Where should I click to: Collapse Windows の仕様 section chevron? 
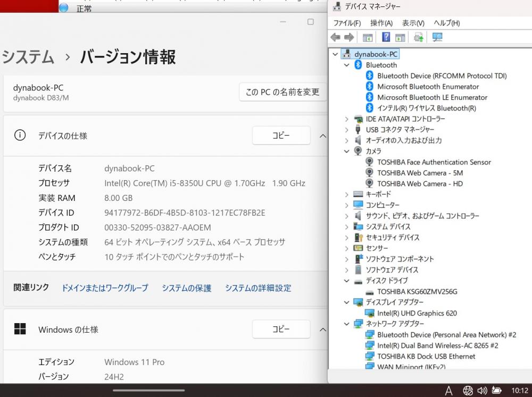tap(323, 330)
